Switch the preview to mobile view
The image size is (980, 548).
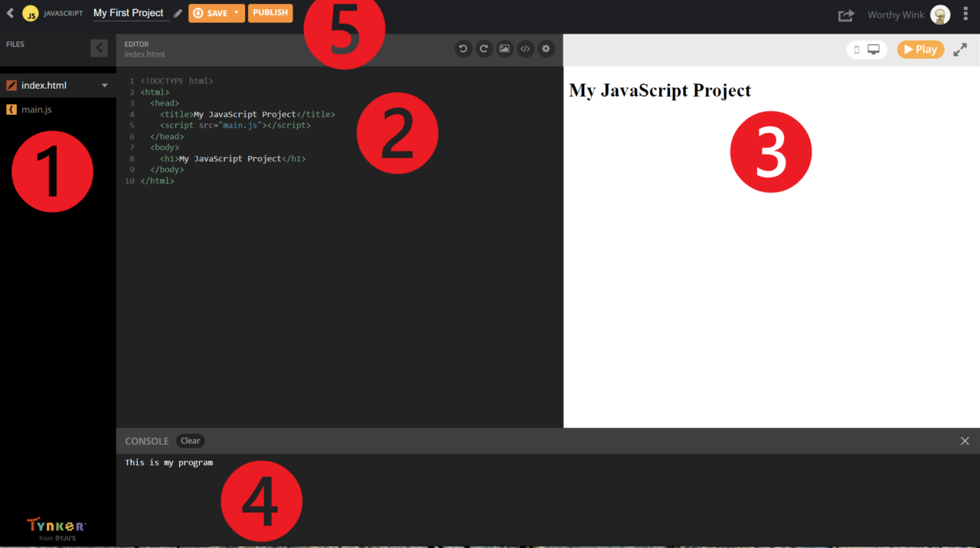click(857, 50)
